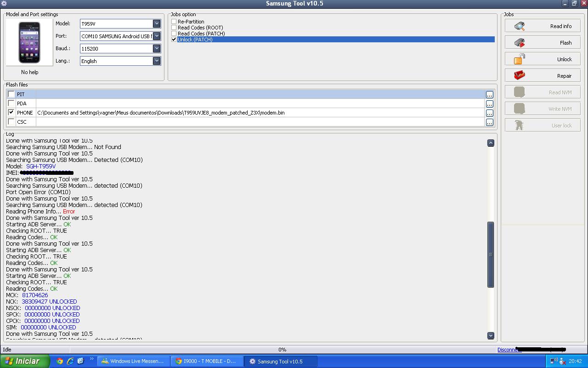Click the network tray icon
Image resolution: width=588 pixels, height=368 pixels.
(x=554, y=361)
